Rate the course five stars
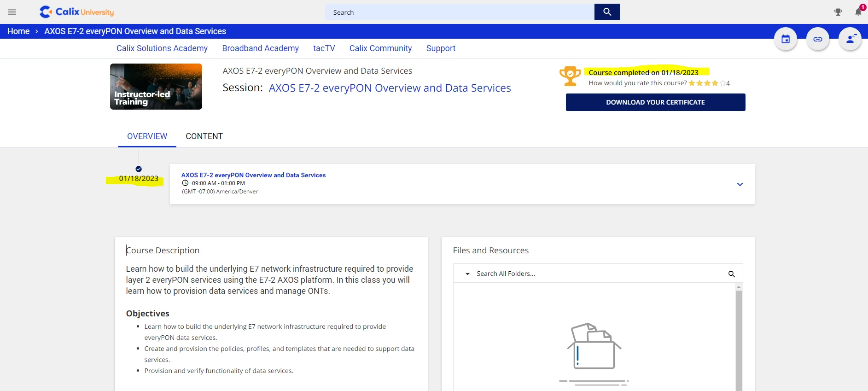This screenshot has width=868, height=391. pyautogui.click(x=722, y=83)
